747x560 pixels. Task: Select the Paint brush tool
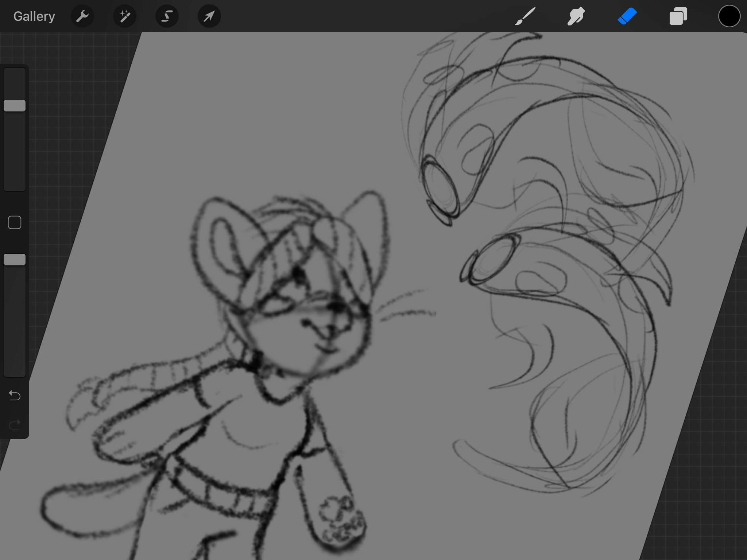(x=525, y=16)
